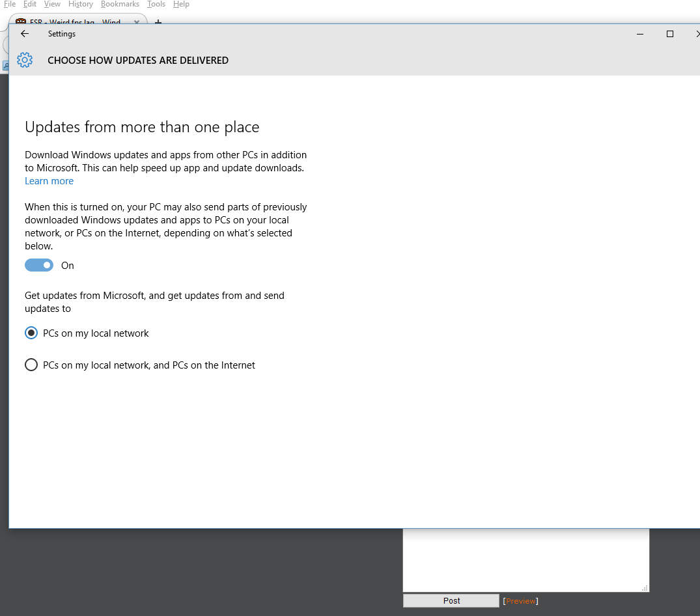The image size is (700, 616).
Task: Maximize the Settings window
Action: [x=669, y=34]
